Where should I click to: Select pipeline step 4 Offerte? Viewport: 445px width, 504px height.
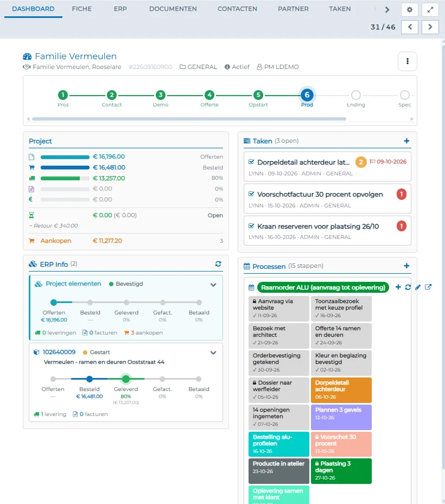pyautogui.click(x=209, y=95)
